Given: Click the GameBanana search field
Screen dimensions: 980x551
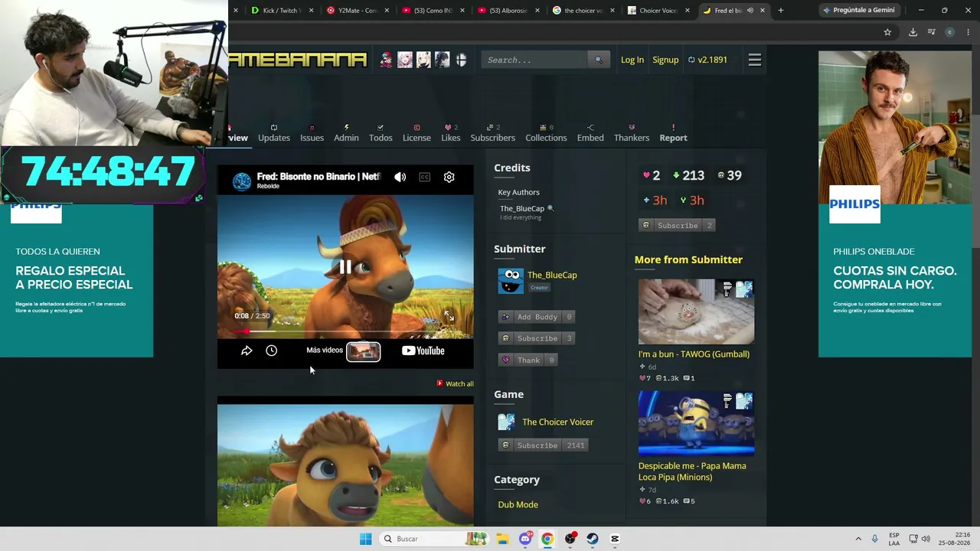Looking at the screenshot, I should [534, 60].
